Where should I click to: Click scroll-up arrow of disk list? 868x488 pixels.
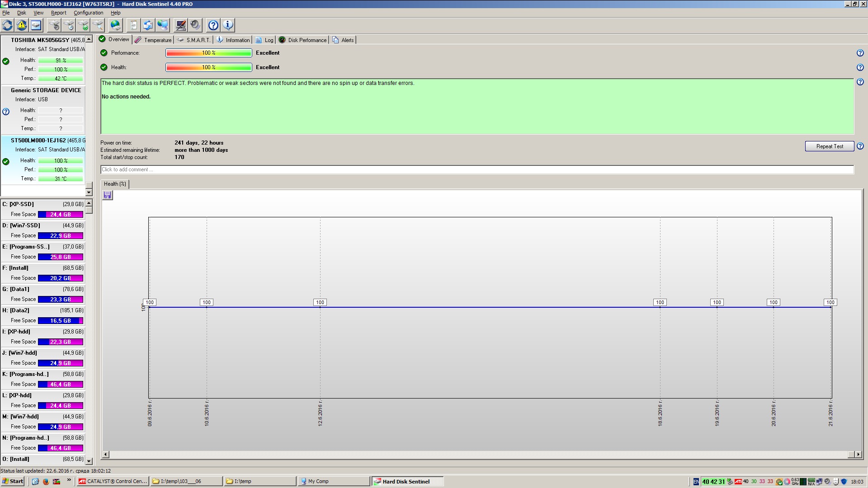pos(89,39)
